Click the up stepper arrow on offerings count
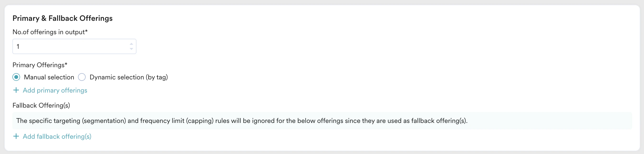Screen dimensions: 644x154 point(131,44)
